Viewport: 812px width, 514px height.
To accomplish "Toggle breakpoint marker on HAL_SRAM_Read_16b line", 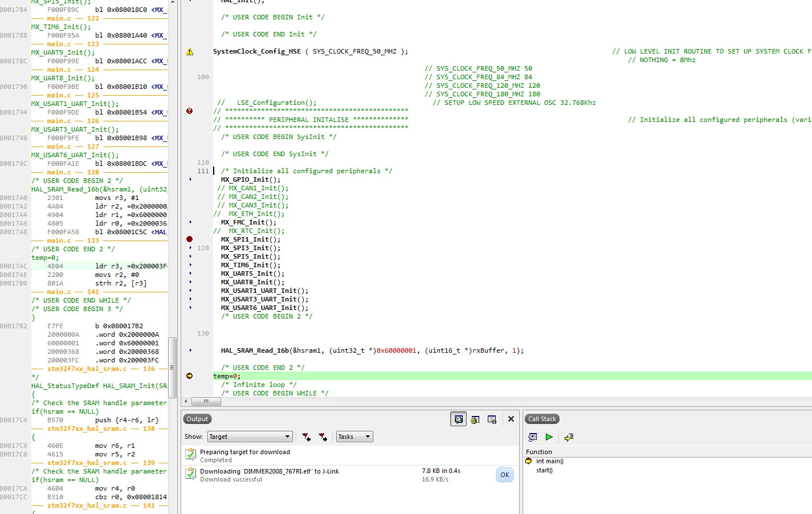I will (x=190, y=350).
